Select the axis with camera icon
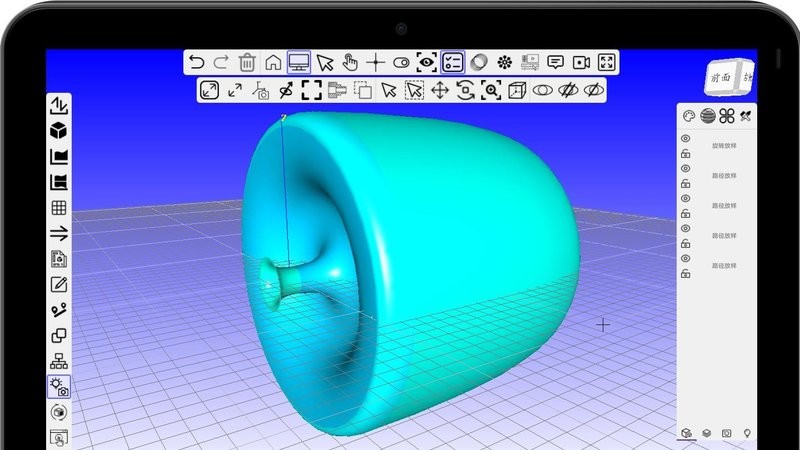Image resolution: width=800 pixels, height=450 pixels. (261, 90)
